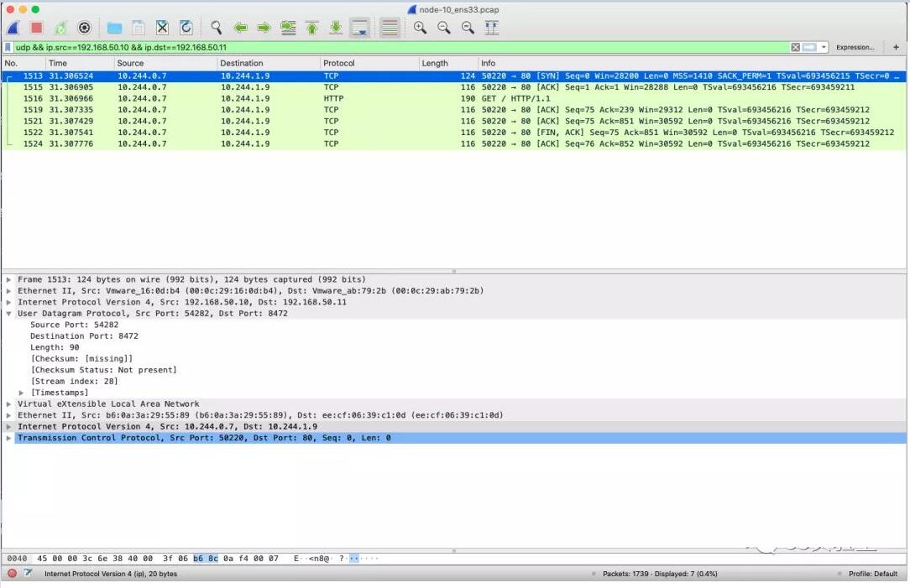Sort packets by Protocol column header
910x588 pixels.
point(340,63)
